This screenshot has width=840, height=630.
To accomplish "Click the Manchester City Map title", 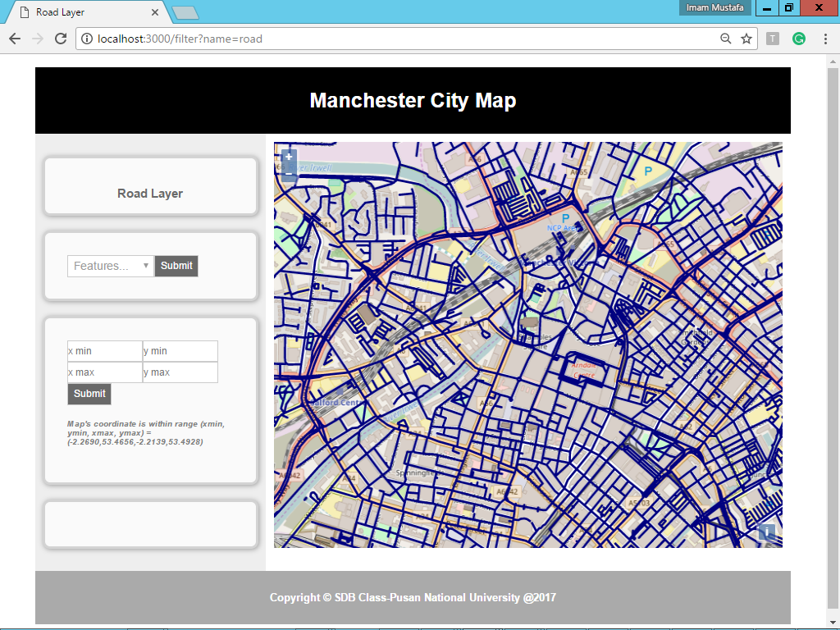I will (413, 100).
